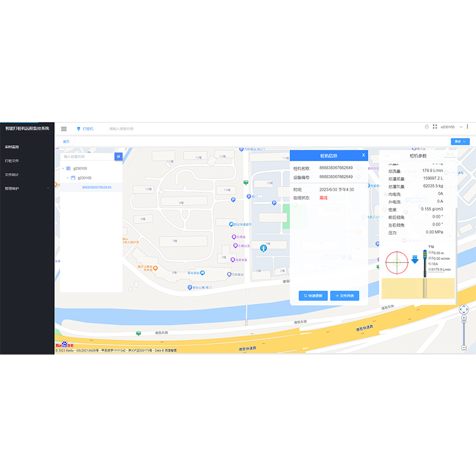Close the 桩机信息 panel with X
The width and height of the screenshot is (476, 476).
(x=363, y=155)
